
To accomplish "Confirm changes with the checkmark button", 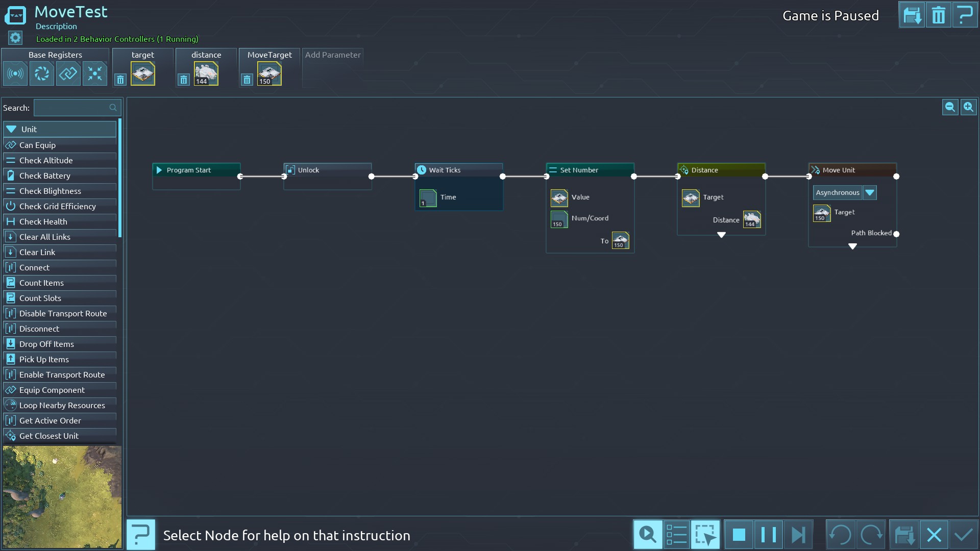I will click(x=964, y=535).
